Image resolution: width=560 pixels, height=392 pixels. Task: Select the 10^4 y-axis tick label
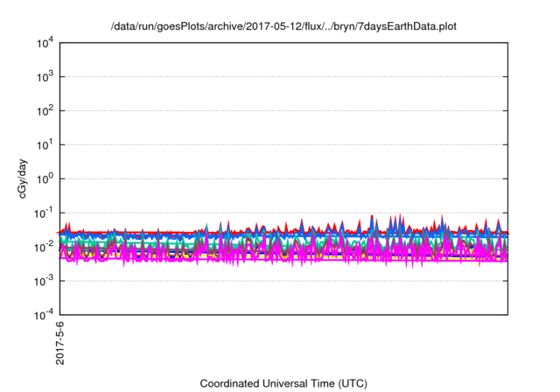pyautogui.click(x=42, y=44)
